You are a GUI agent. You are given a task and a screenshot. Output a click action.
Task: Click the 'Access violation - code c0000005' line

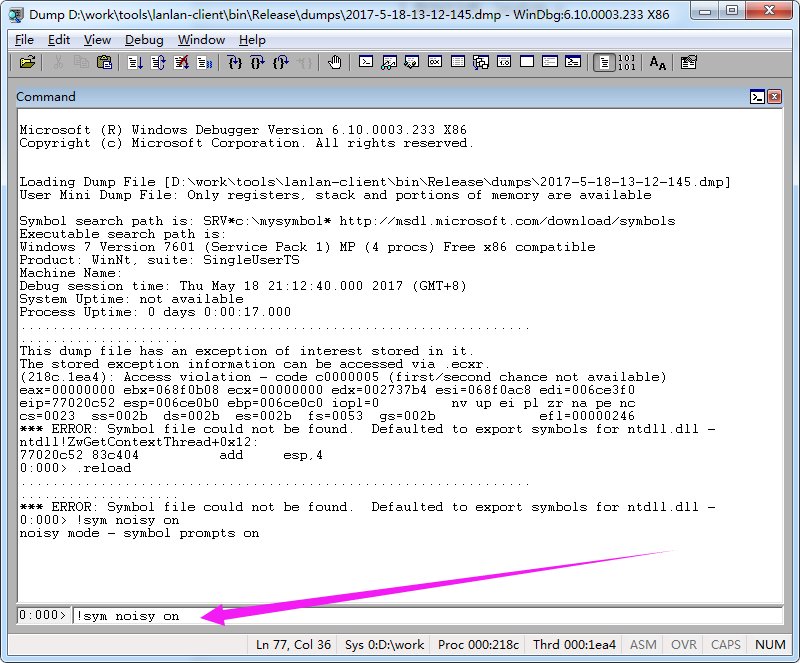coord(343,377)
